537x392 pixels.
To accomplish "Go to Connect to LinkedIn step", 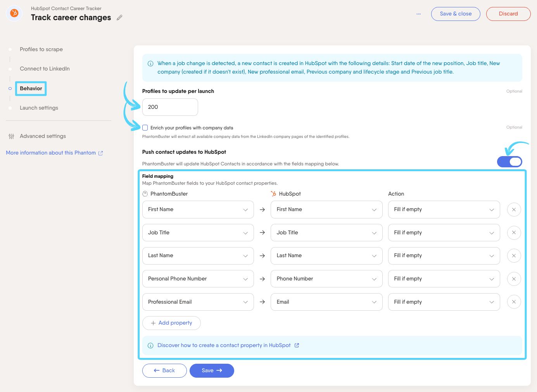I will (45, 69).
